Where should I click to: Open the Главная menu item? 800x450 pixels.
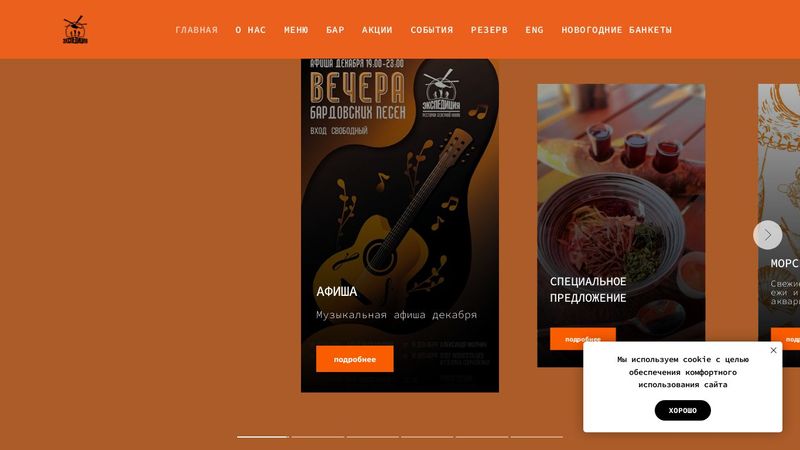click(196, 30)
